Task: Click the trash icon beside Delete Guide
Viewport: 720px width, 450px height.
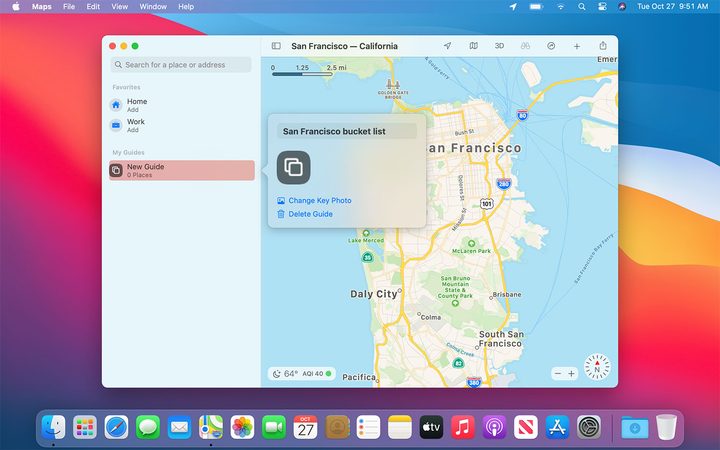Action: pos(281,214)
